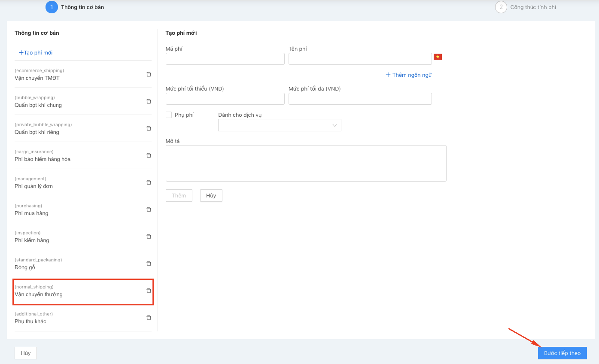Remove the Quấn bọt khí riêng fee
Screen dimensions: 599x364
coord(149,128)
